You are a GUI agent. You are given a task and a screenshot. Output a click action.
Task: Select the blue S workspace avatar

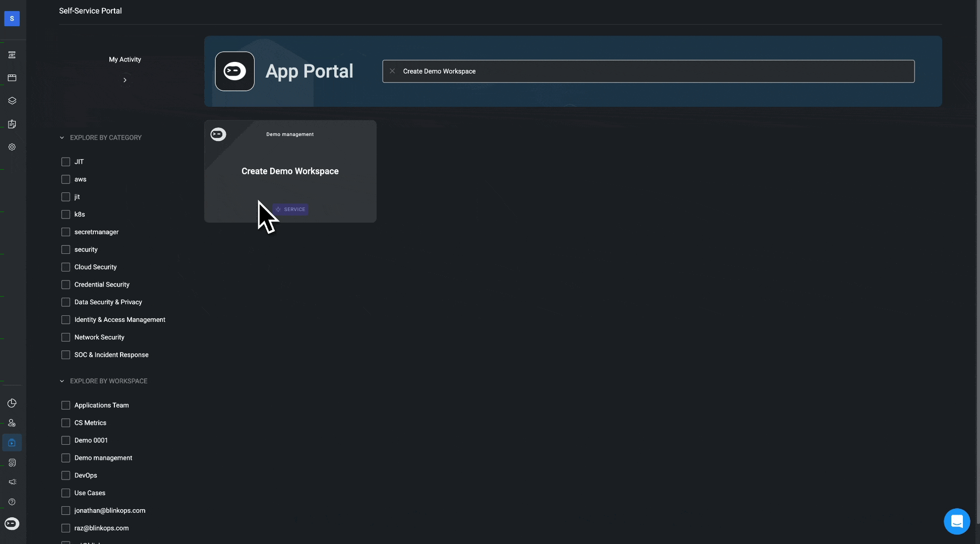(12, 19)
